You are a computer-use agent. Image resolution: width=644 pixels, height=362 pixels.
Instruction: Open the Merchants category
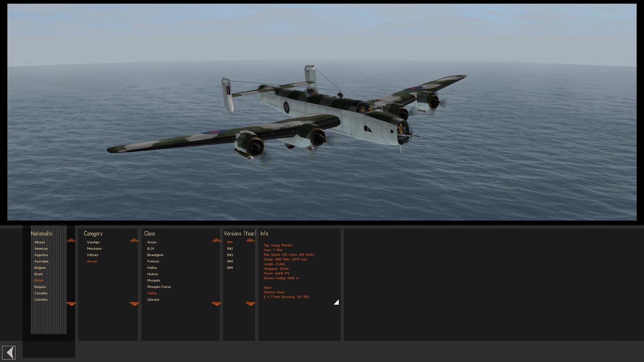(94, 249)
